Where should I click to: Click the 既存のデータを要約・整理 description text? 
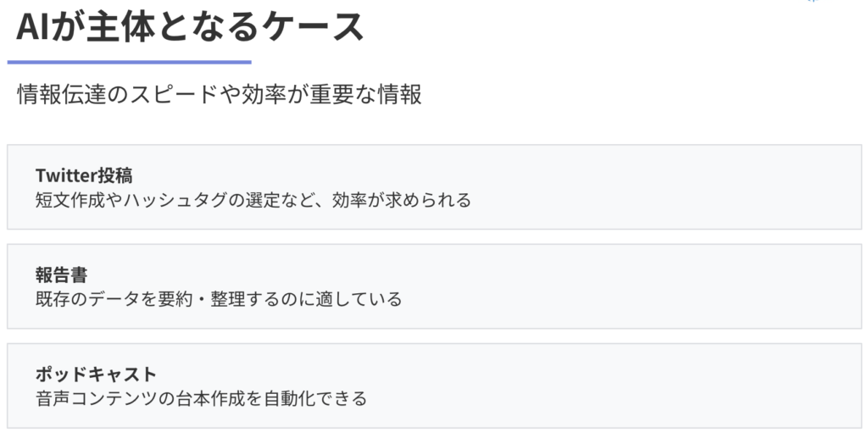pyautogui.click(x=219, y=300)
